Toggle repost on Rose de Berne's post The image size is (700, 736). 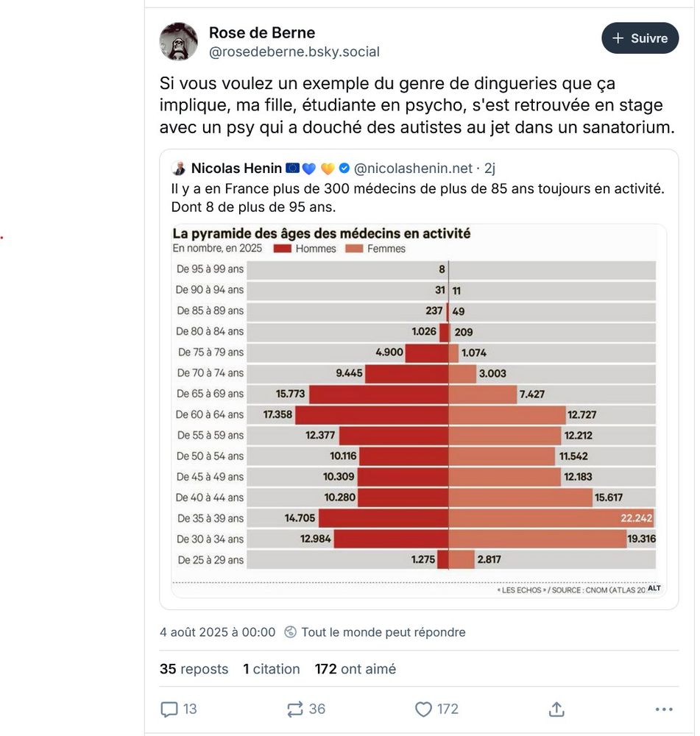click(294, 709)
